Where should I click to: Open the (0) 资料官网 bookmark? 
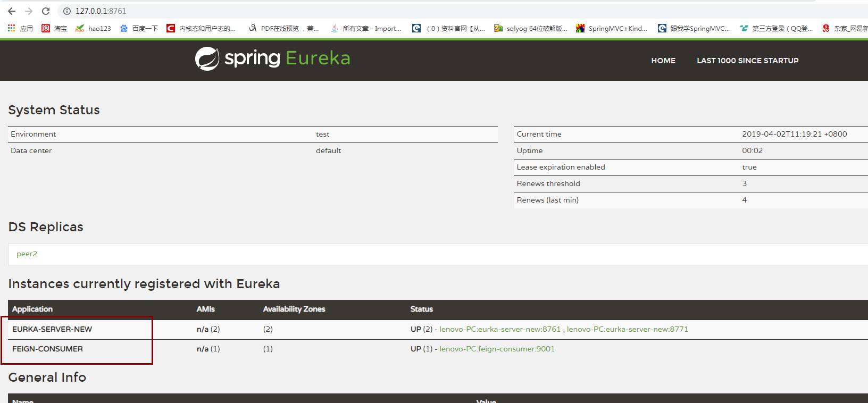(x=449, y=28)
